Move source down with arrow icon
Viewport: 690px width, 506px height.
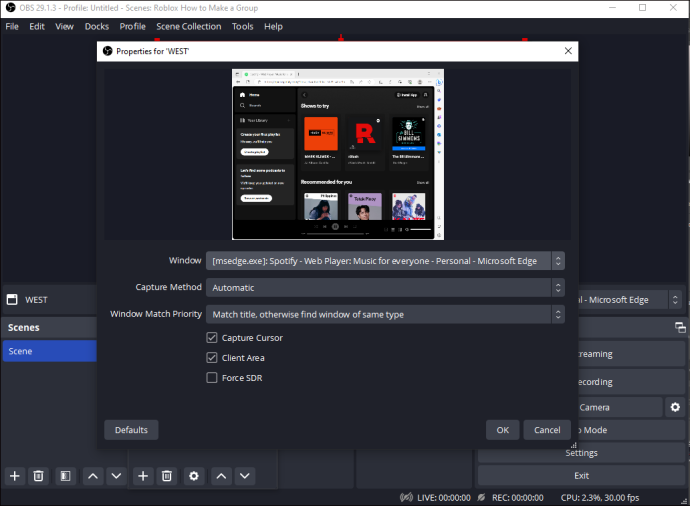pyautogui.click(x=245, y=476)
